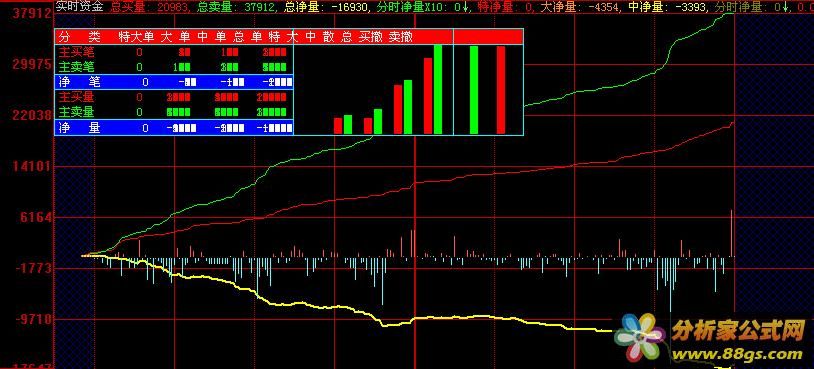Click the -9710 y-axis label

click(30, 319)
